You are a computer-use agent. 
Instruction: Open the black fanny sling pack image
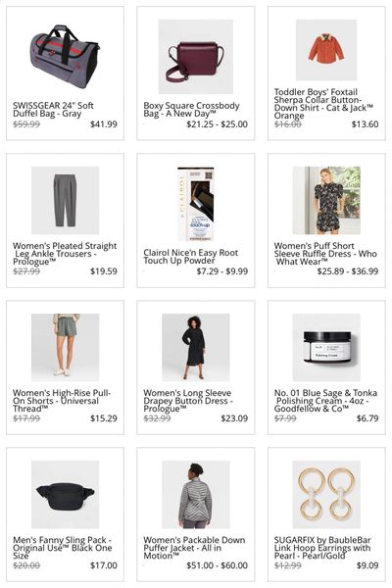(65, 494)
